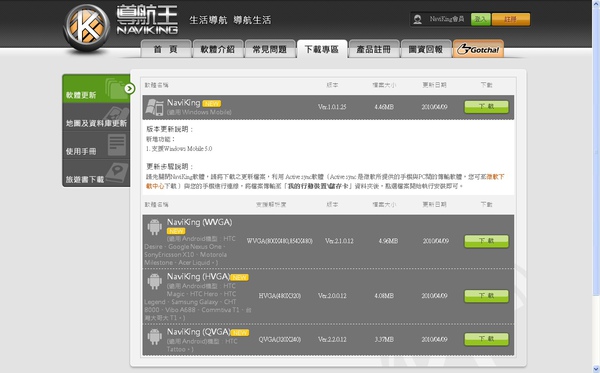This screenshot has width=600, height=373.
Task: Click the NaviKing (HVGA) title
Action: point(198,277)
